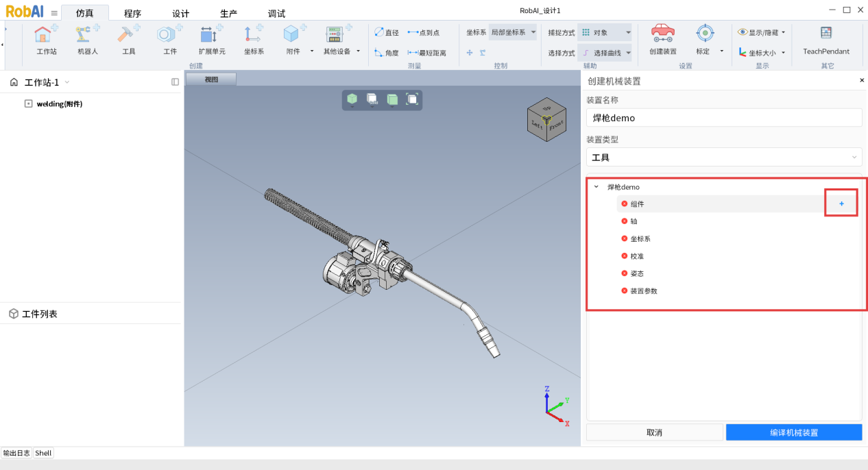
Task: Click the home icon beside 工作站-1
Action: pyautogui.click(x=14, y=82)
